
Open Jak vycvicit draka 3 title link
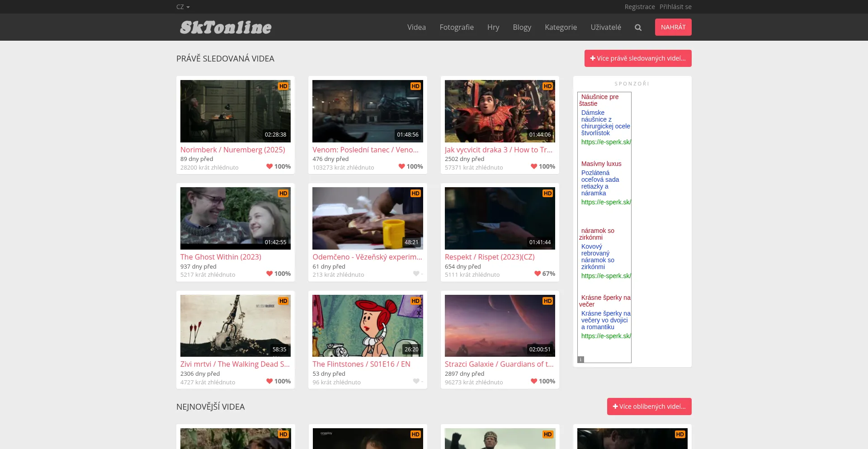point(499,150)
